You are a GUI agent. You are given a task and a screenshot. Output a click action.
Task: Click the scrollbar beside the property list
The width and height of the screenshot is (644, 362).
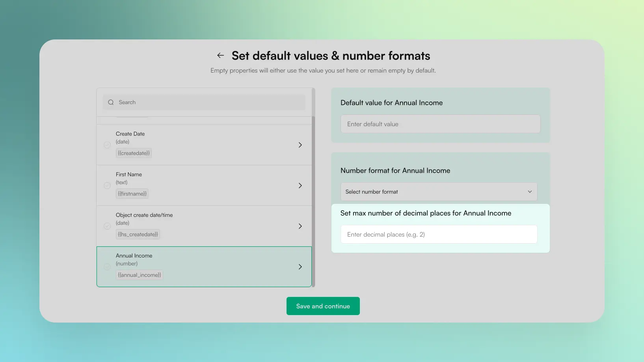tap(313, 185)
